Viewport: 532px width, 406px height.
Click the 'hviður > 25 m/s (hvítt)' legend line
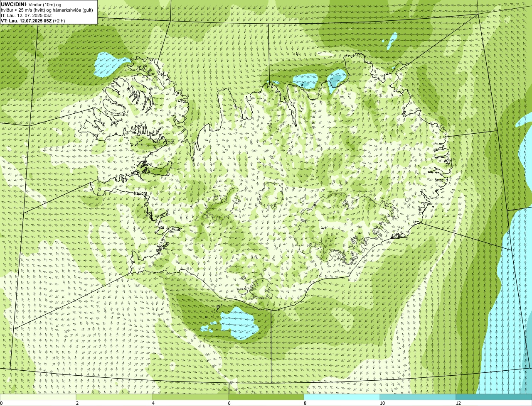(x=47, y=10)
